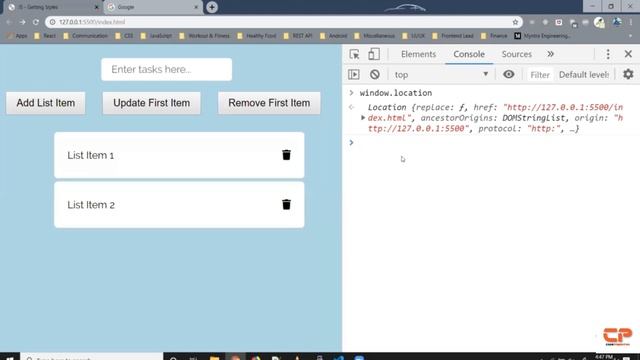
Task: Toggle the device toolbar icon in DevTools
Action: click(x=374, y=54)
